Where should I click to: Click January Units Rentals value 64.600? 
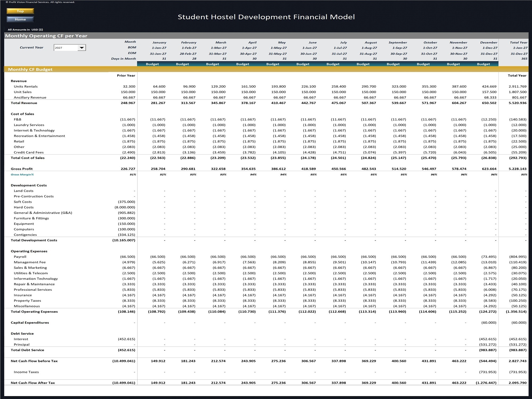pyautogui.click(x=159, y=86)
